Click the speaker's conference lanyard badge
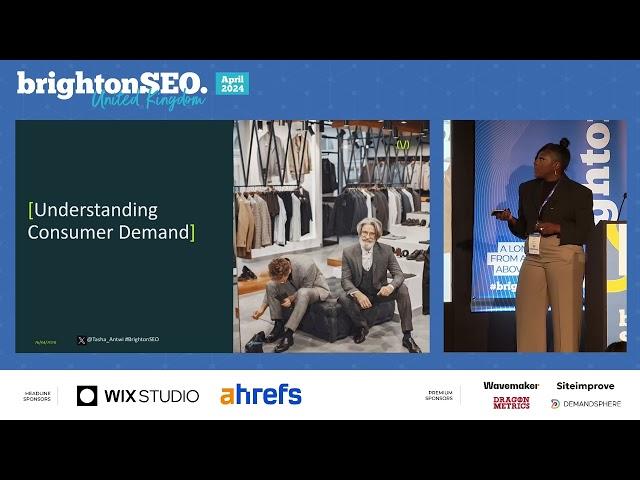 coord(534,243)
